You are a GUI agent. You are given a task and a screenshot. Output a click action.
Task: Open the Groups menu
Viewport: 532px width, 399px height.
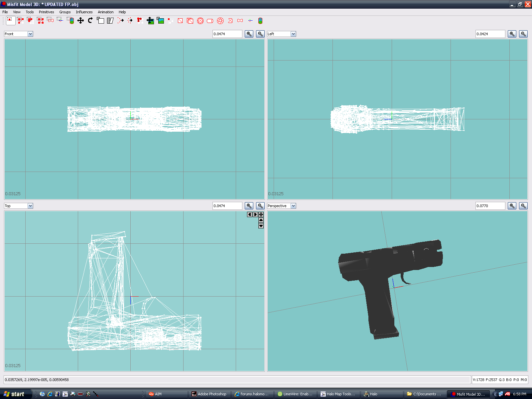point(65,12)
